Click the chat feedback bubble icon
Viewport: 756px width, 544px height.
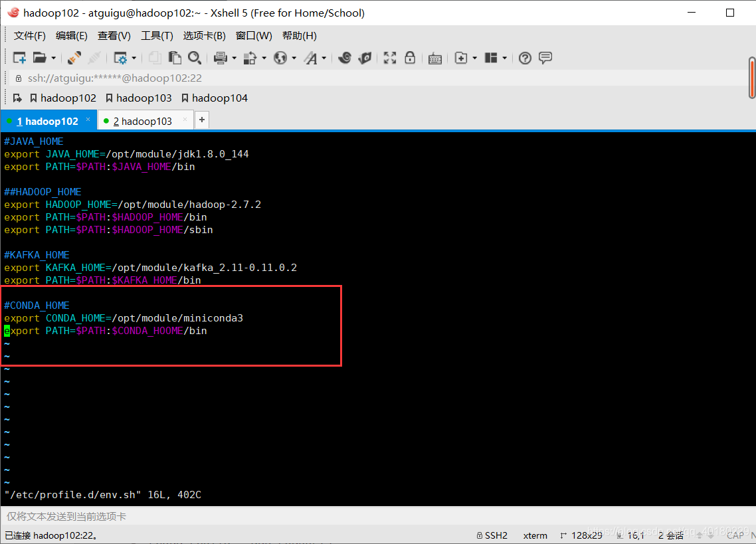click(x=545, y=58)
